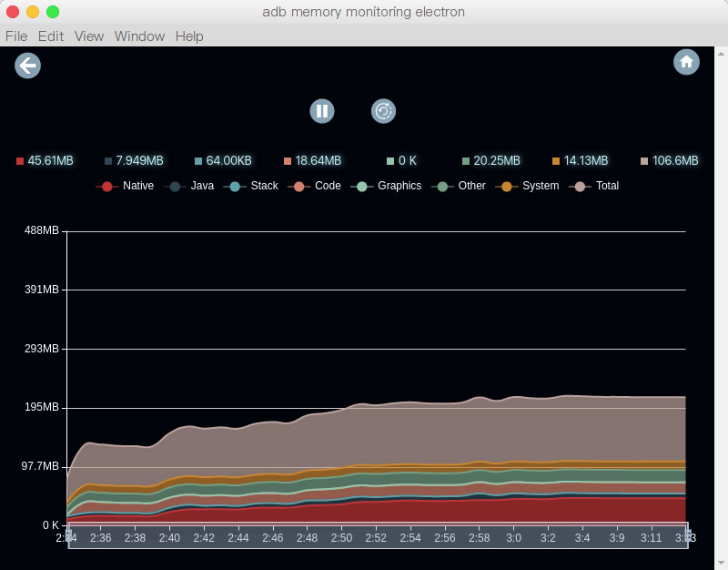Go to home via house icon
Image resolution: width=728 pixels, height=570 pixels.
(x=686, y=62)
